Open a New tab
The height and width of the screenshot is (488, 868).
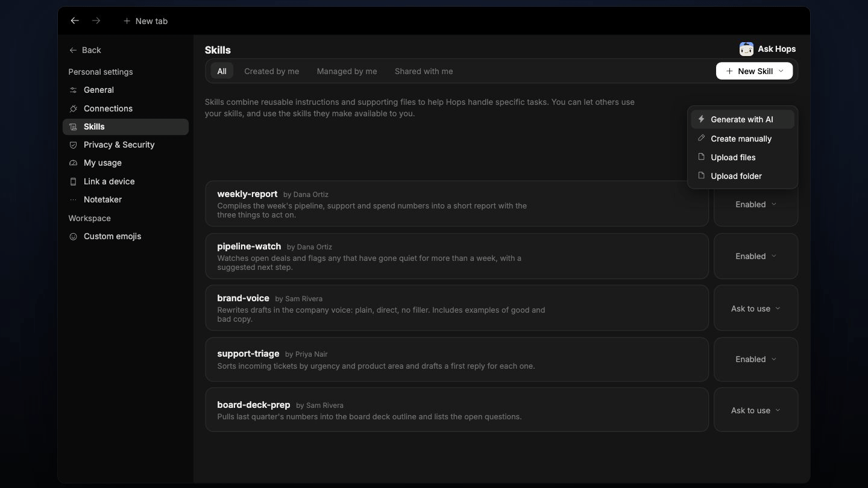click(145, 21)
